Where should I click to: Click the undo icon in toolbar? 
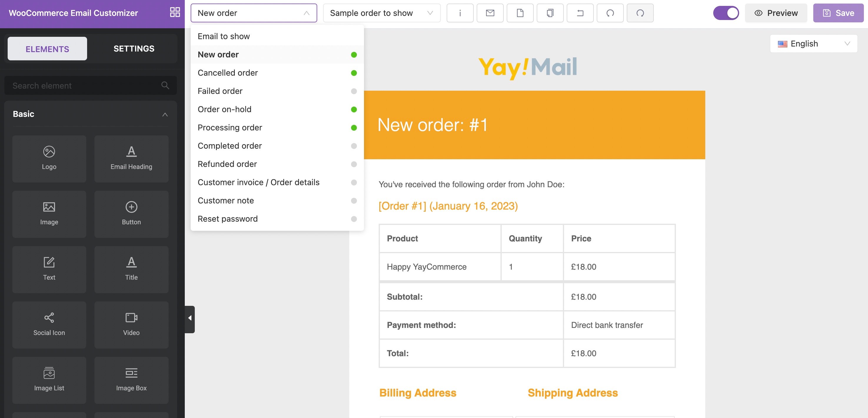point(610,13)
